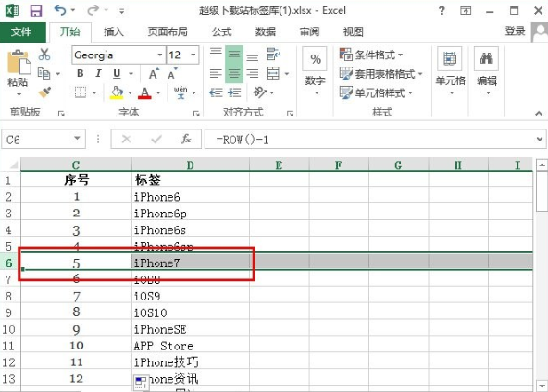Image resolution: width=548 pixels, height=392 pixels.
Task: Toggle Italic formatting
Action: tap(98, 73)
